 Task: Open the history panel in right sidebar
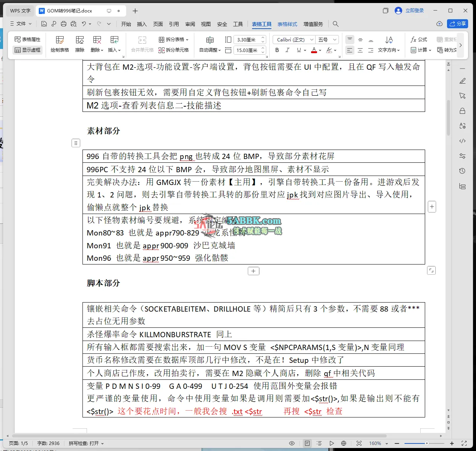(462, 171)
